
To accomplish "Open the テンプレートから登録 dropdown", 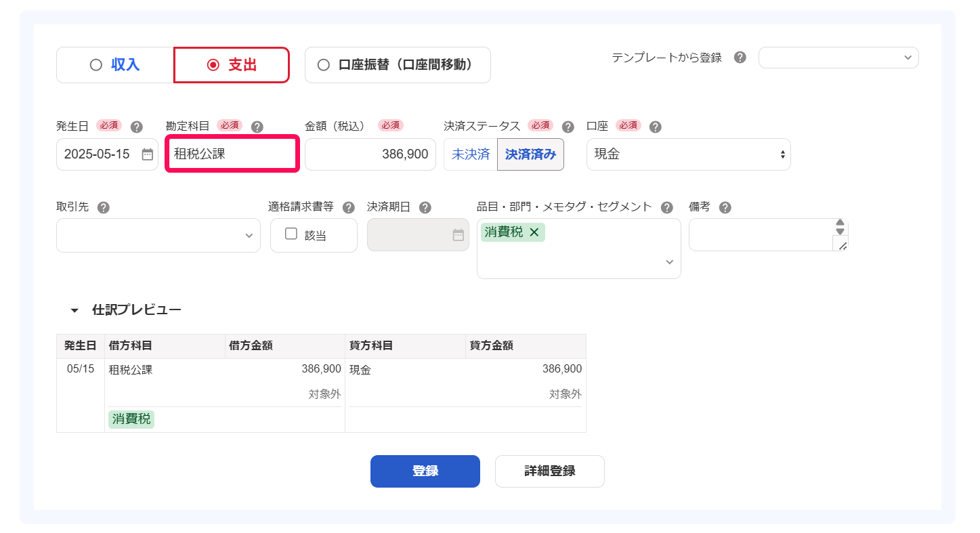I will point(838,58).
